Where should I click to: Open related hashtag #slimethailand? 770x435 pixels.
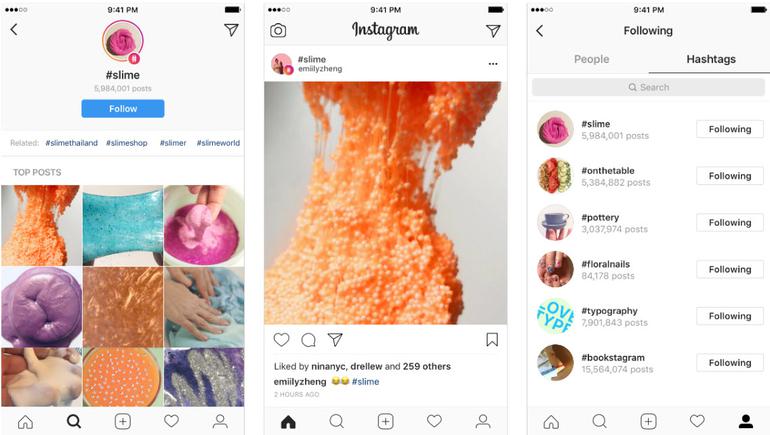coord(72,143)
